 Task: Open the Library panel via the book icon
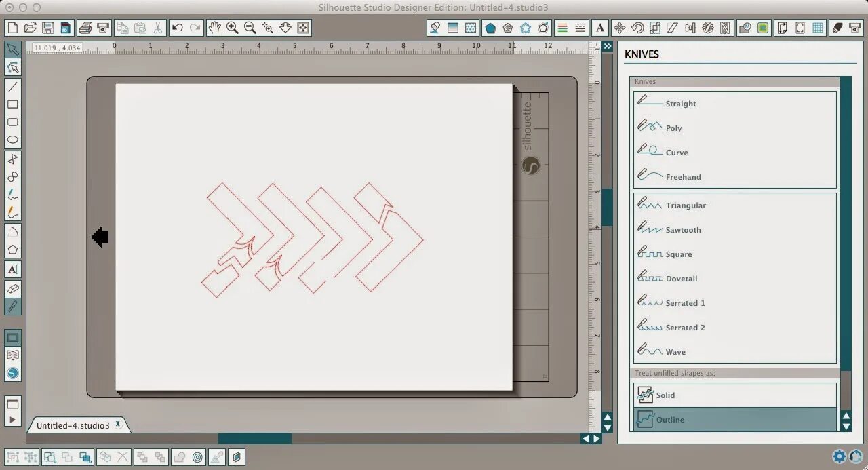tap(12, 355)
